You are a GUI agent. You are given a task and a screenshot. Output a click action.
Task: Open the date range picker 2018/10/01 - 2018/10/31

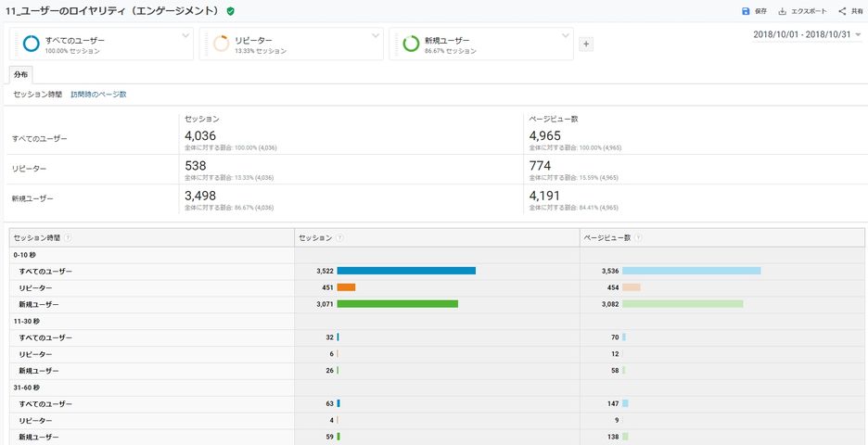click(807, 34)
